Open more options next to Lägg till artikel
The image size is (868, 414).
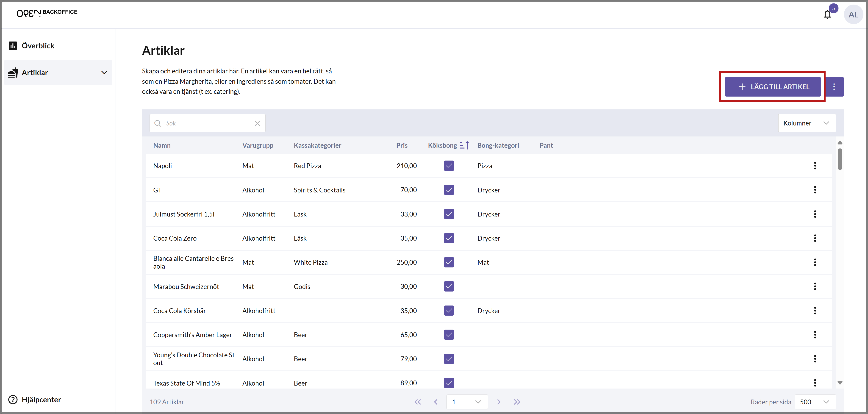click(834, 87)
